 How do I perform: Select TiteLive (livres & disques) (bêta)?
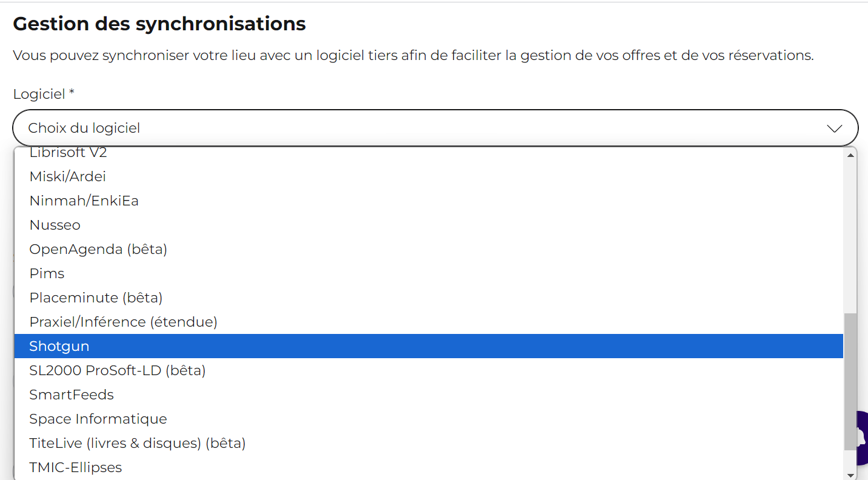[x=429, y=443]
